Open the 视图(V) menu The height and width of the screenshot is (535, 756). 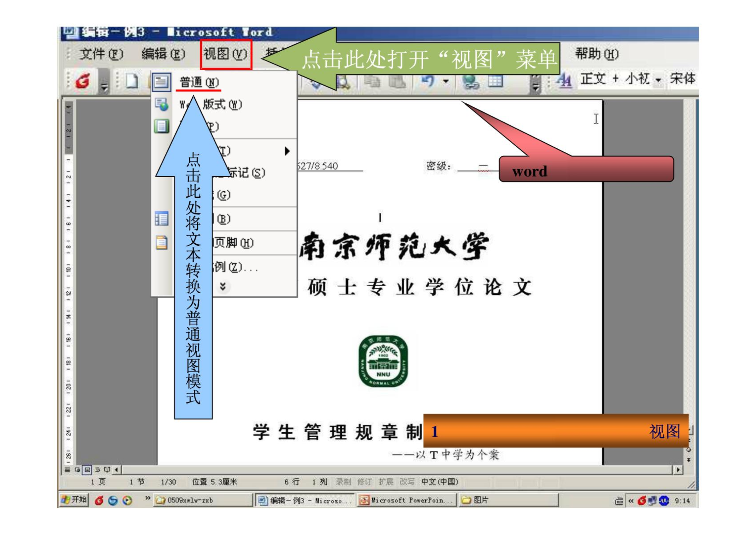point(226,54)
